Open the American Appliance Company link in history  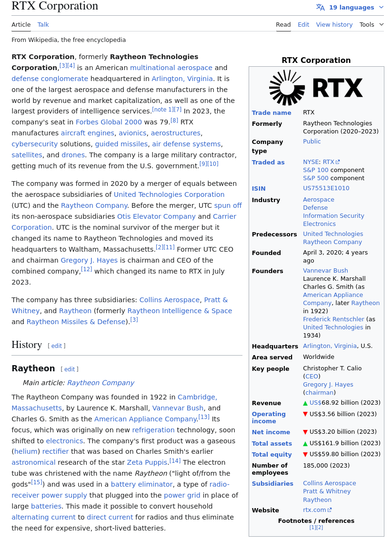click(x=145, y=419)
